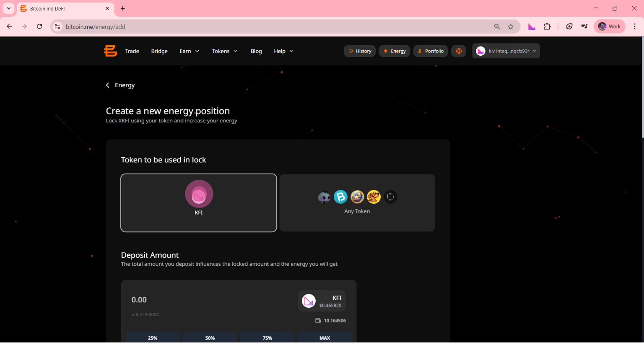The image size is (644, 343).
Task: Open the language globe icon
Action: click(x=459, y=51)
